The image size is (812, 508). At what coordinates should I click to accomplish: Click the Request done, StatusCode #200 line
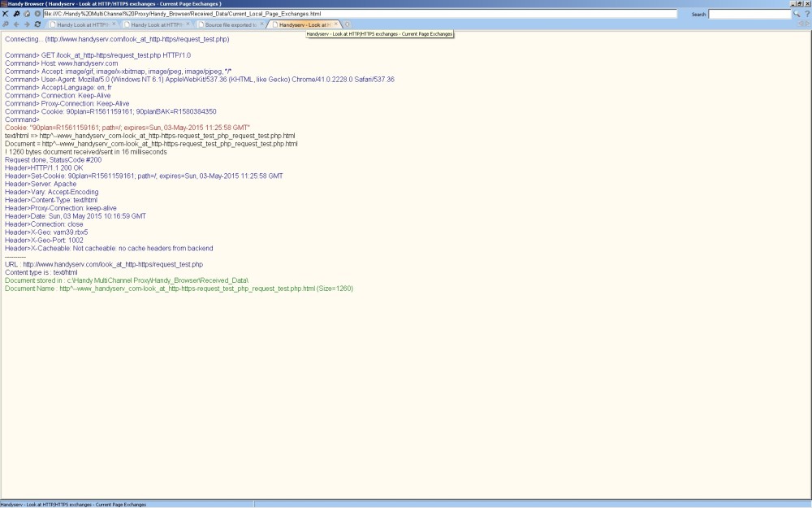coord(54,160)
